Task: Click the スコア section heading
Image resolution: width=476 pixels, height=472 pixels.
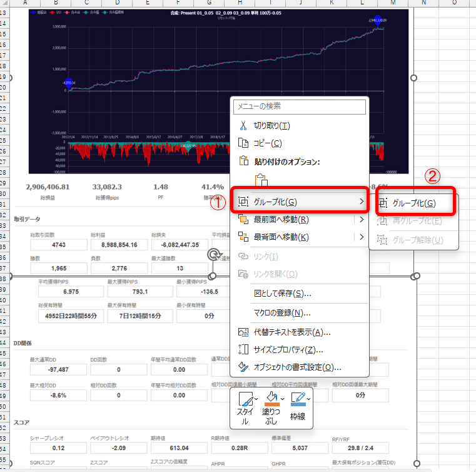Action: click(x=21, y=423)
